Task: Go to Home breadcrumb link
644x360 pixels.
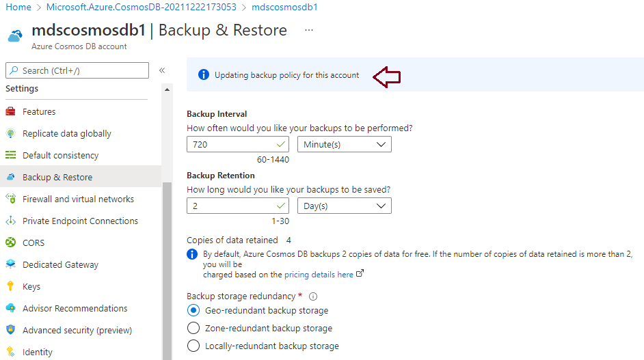Action: coord(18,7)
